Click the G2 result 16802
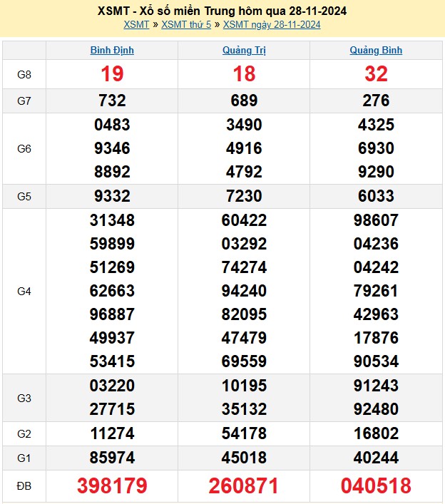The height and width of the screenshot is (504, 445). click(x=376, y=433)
